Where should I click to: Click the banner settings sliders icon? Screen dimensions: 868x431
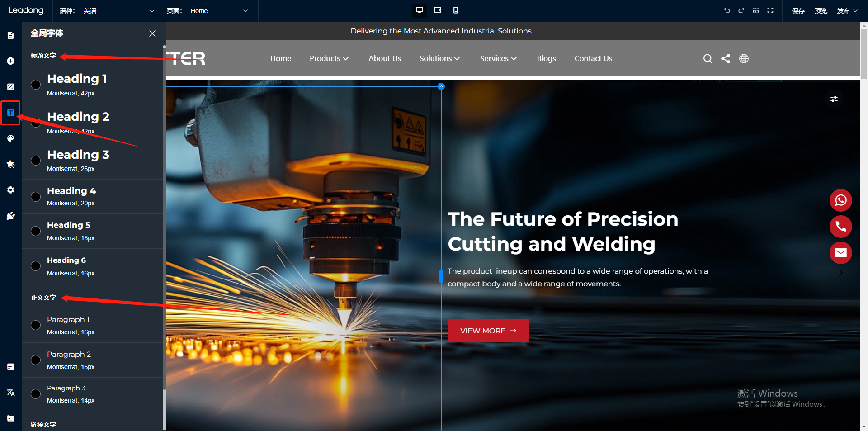click(x=834, y=99)
